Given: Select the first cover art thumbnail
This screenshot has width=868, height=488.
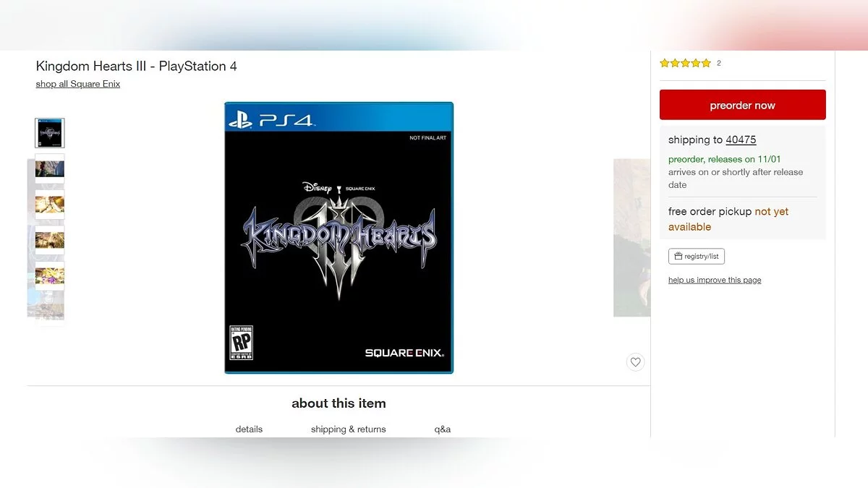Looking at the screenshot, I should point(50,133).
